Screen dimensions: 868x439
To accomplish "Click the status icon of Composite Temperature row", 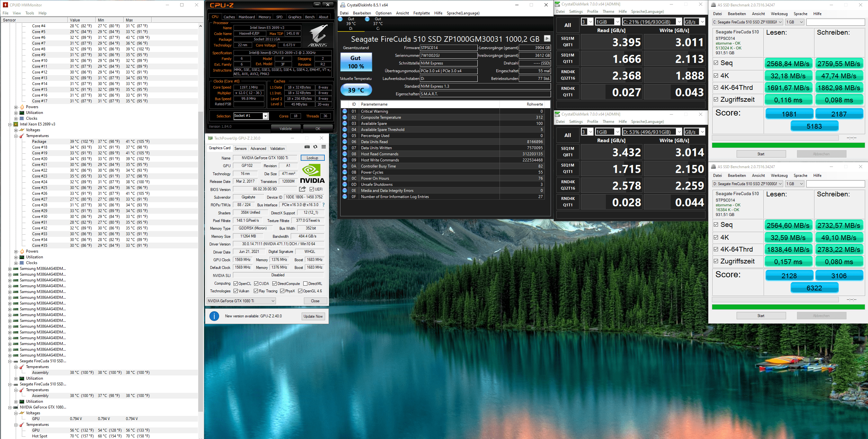I will pyautogui.click(x=345, y=117).
